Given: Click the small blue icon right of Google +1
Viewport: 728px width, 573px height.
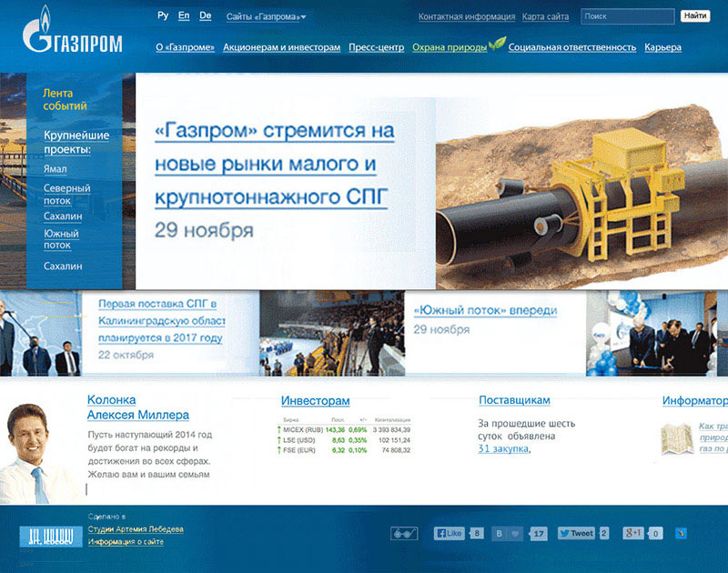Looking at the screenshot, I should pos(681,534).
